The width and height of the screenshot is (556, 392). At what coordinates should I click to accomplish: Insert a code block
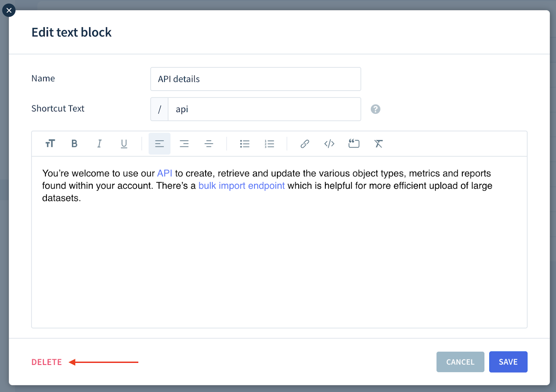click(x=329, y=143)
